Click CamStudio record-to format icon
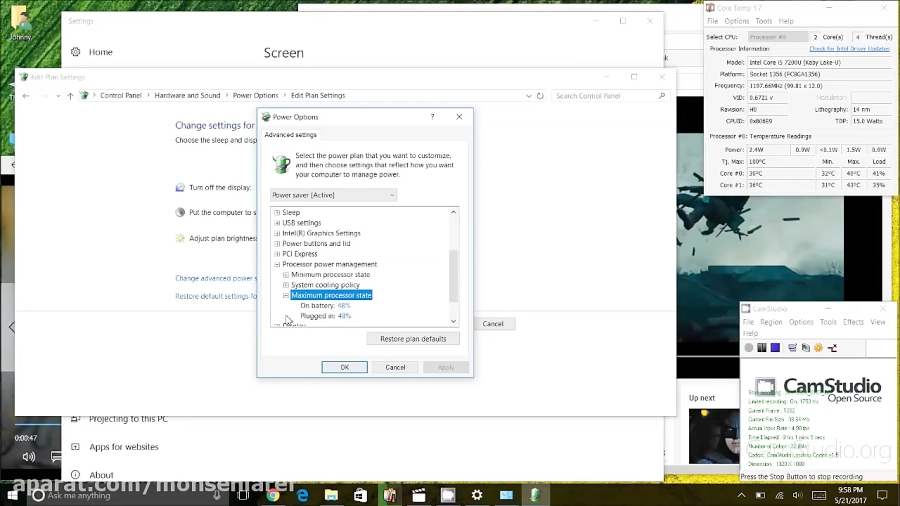Screen dimensions: 900x506 pos(805,348)
